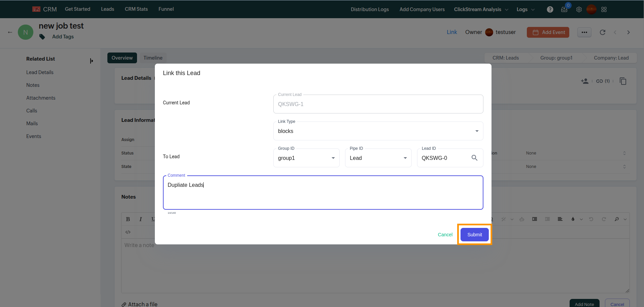Increase indent in notes editor
This screenshot has height=307, width=644.
point(535,219)
